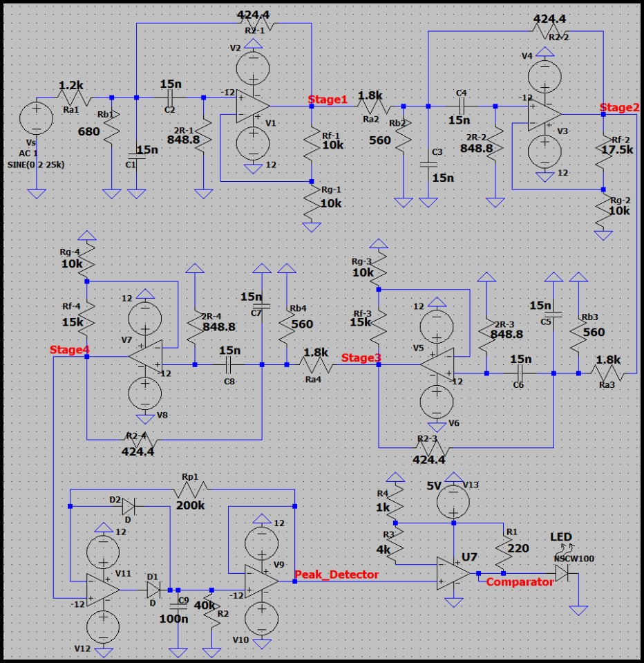The width and height of the screenshot is (644, 663).
Task: Click the Stage1 net label
Action: coord(327,100)
